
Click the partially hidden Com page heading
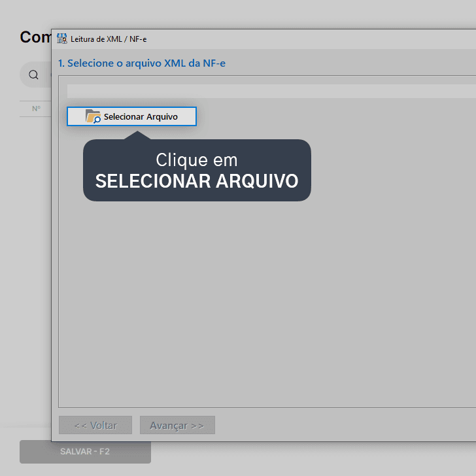35,37
